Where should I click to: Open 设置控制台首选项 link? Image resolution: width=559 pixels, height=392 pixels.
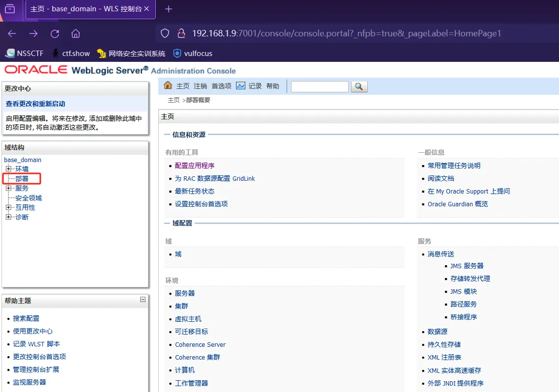pos(202,204)
